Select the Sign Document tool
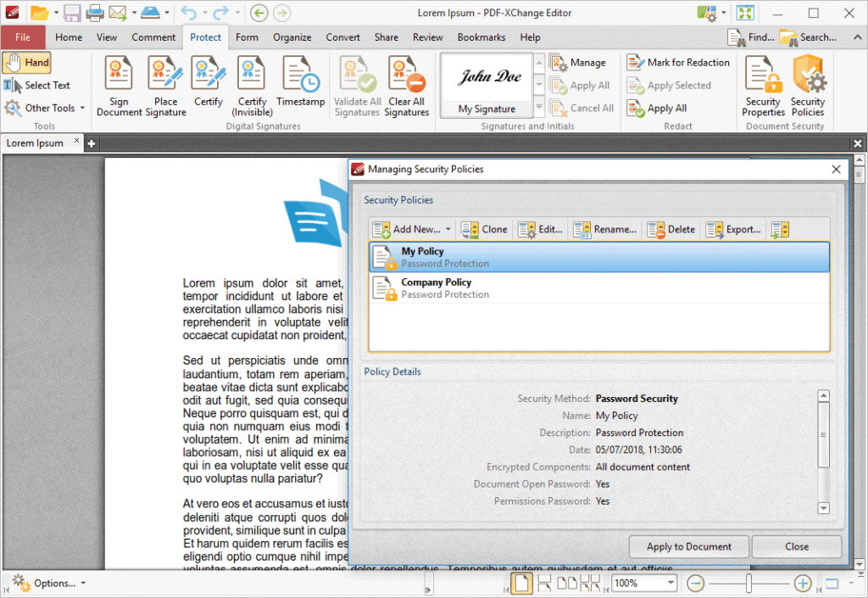Image resolution: width=868 pixels, height=598 pixels. pos(118,85)
